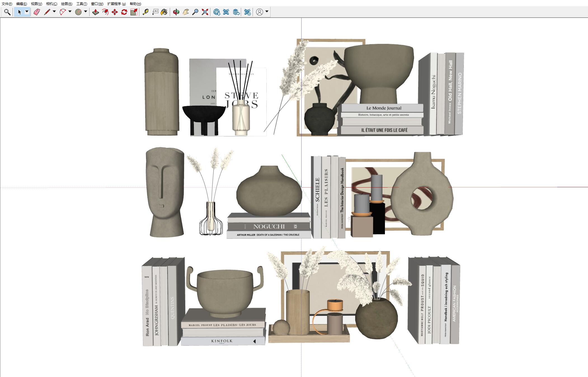Click the SCHIELE book spine
The image size is (588, 377).
317,197
